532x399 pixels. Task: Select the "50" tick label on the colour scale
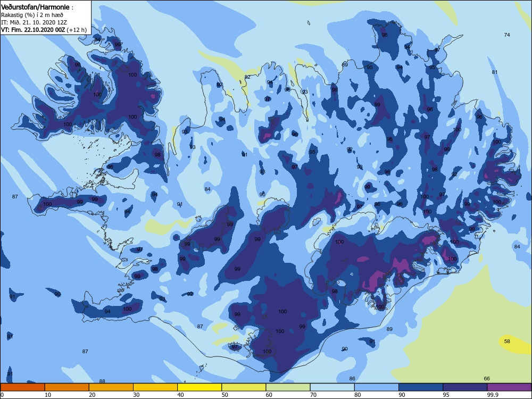click(x=225, y=395)
